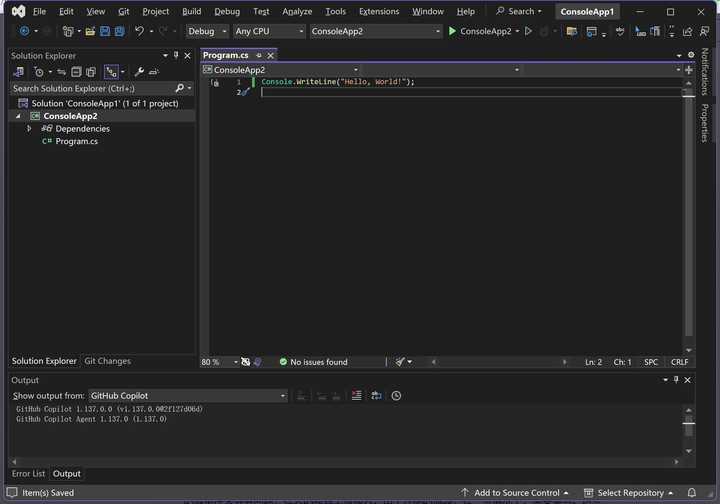720x504 pixels.
Task: Click the Pending Changes Filter clock icon
Action: [39, 72]
